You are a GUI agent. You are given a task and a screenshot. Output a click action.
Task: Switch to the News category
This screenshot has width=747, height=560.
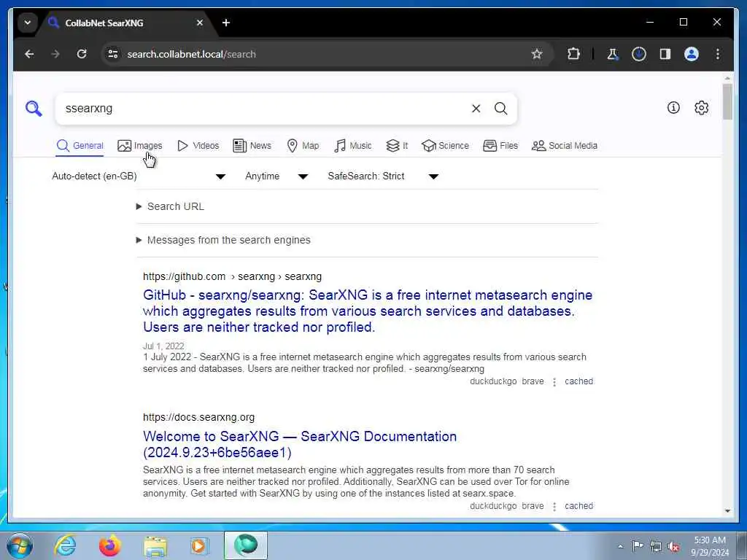(252, 146)
